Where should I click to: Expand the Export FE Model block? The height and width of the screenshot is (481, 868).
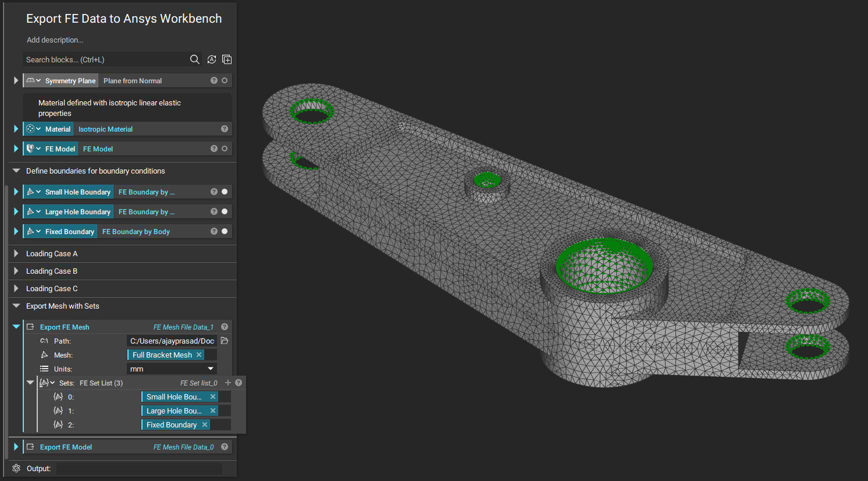coord(16,447)
